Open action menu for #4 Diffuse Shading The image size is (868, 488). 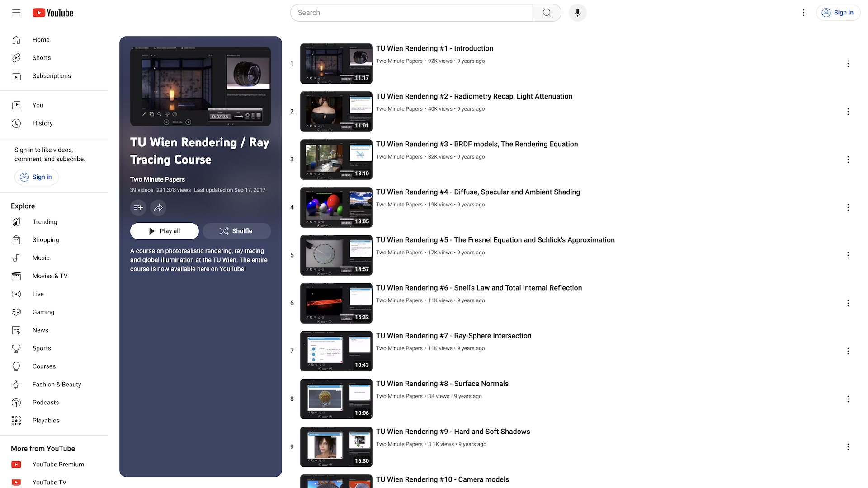click(848, 207)
